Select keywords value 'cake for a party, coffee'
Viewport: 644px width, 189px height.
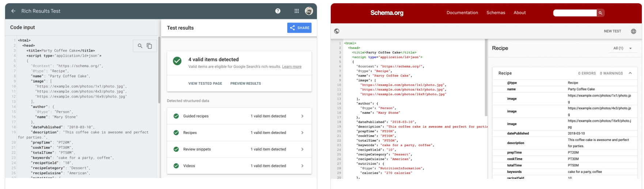click(585, 171)
